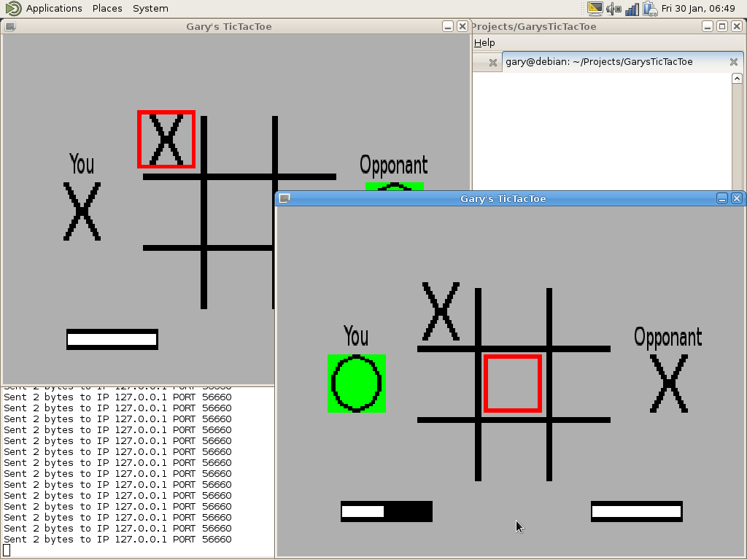Viewport: 747px width, 560px height.
Task: Close the terminal window
Action: 737,27
